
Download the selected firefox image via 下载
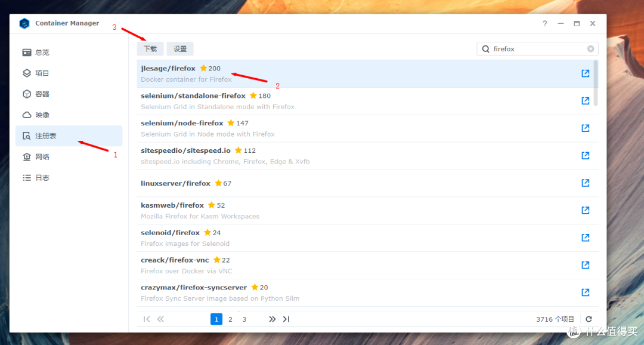[x=150, y=48]
